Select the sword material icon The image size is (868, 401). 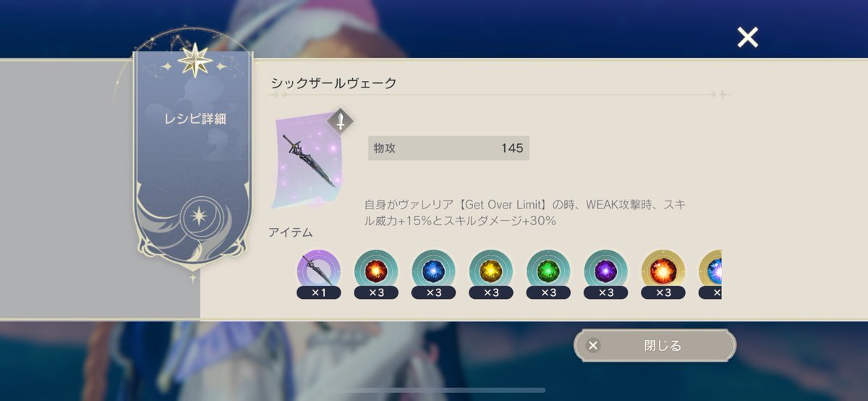(x=318, y=271)
